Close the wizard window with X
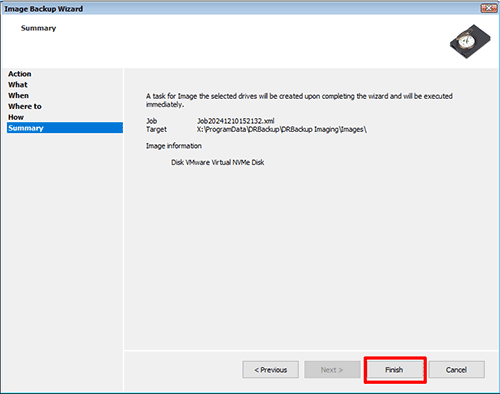500x394 pixels. tap(489, 8)
